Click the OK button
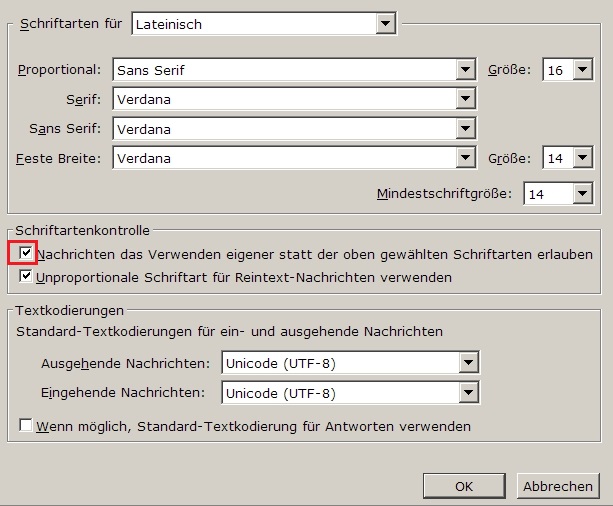 coord(464,486)
